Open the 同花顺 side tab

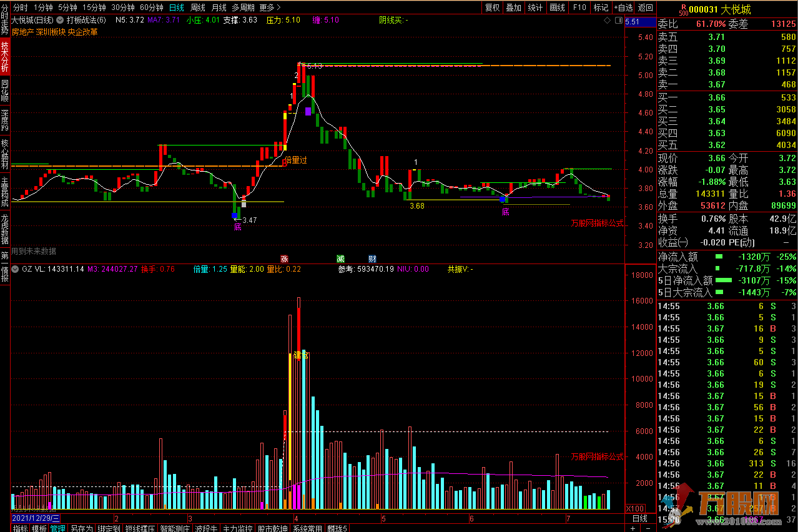coord(5,91)
